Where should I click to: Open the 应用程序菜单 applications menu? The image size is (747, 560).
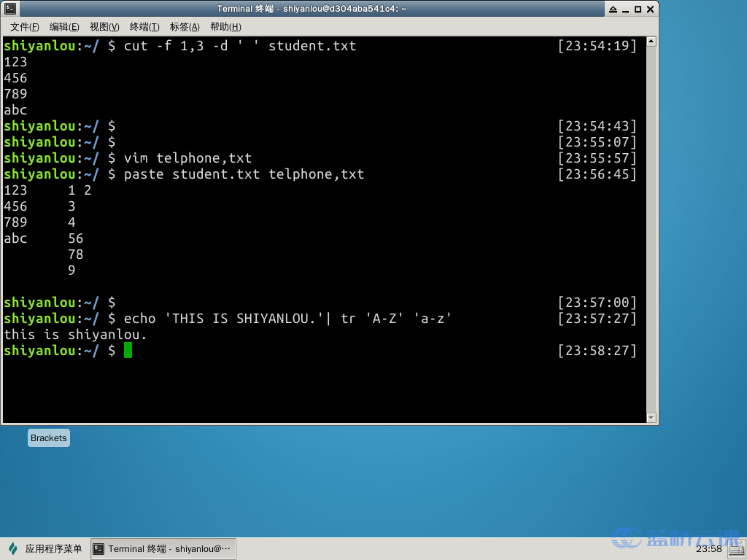pos(53,549)
